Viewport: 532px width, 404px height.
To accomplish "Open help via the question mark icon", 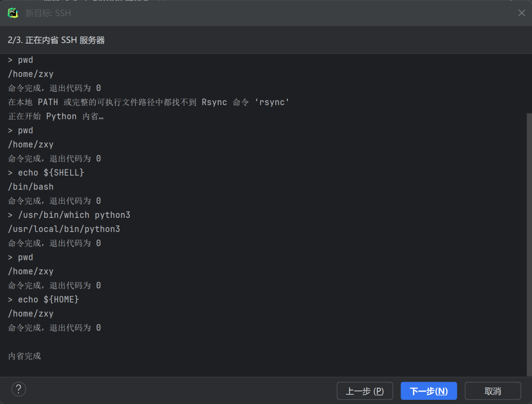I will (19, 389).
